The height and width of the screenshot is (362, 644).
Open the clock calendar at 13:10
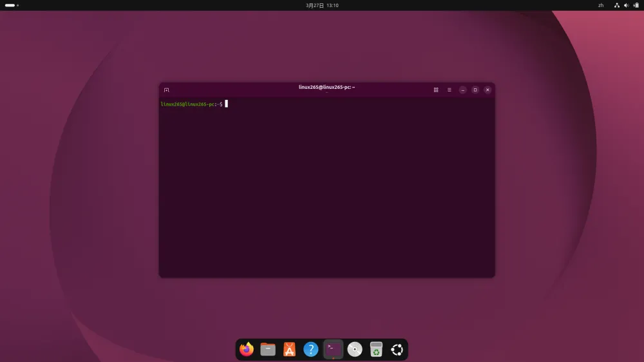coord(322,5)
